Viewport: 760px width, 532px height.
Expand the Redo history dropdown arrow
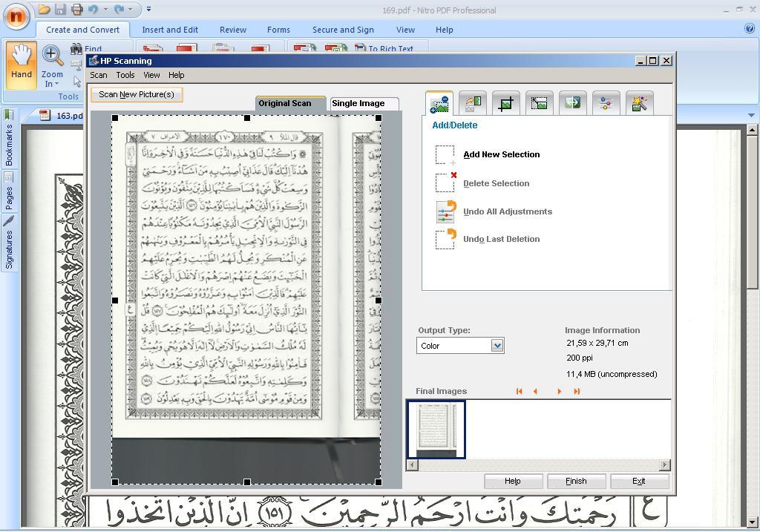coord(131,9)
